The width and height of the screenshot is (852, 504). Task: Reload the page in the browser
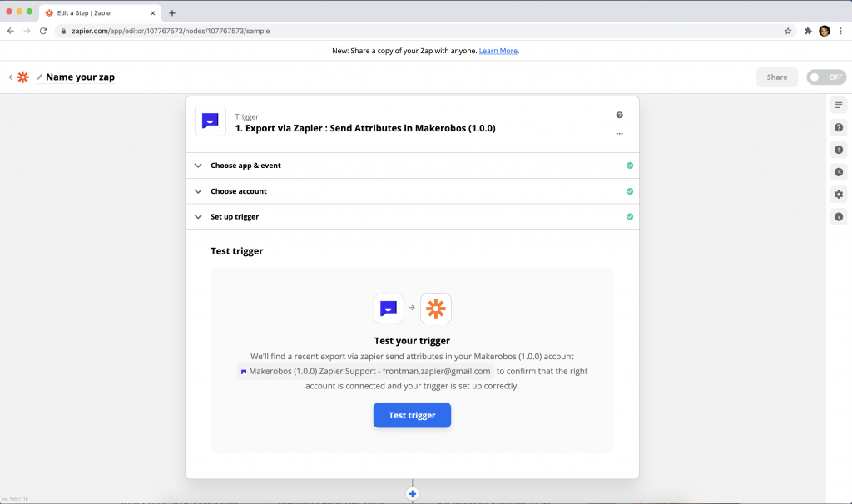point(43,31)
